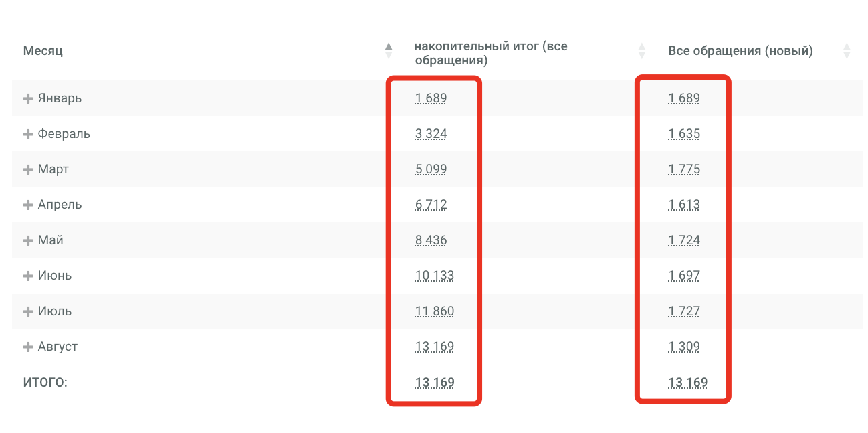Viewport: 868px width, 433px height.
Task: Expand the Март row plus icon
Action: [x=28, y=169]
